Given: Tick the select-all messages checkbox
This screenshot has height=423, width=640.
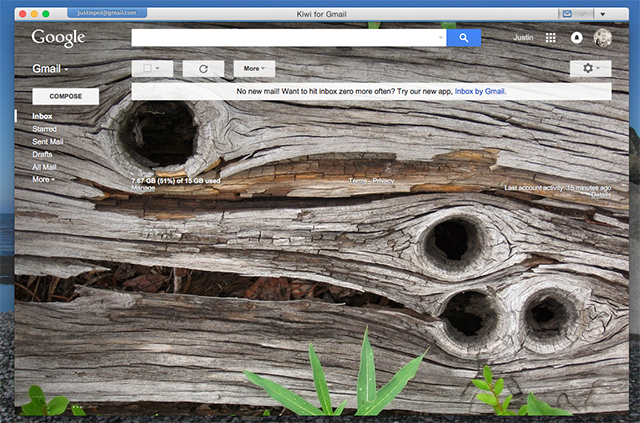Looking at the screenshot, I should (147, 69).
